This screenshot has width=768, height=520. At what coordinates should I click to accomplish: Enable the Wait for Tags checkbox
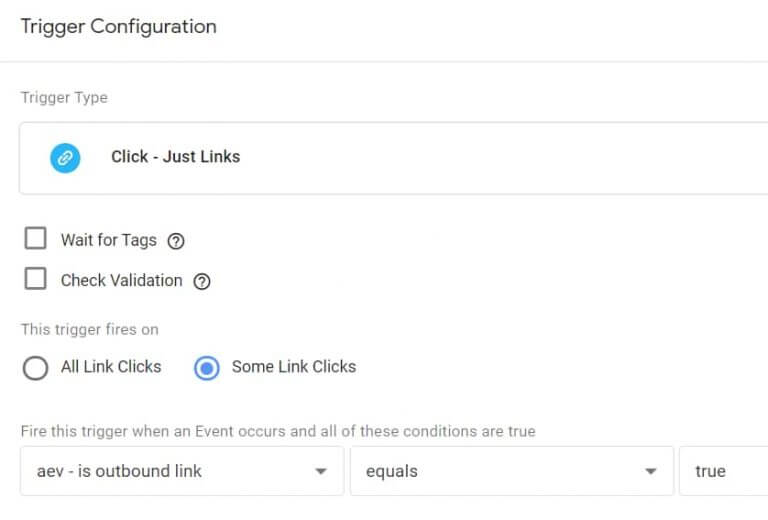[x=36, y=239]
